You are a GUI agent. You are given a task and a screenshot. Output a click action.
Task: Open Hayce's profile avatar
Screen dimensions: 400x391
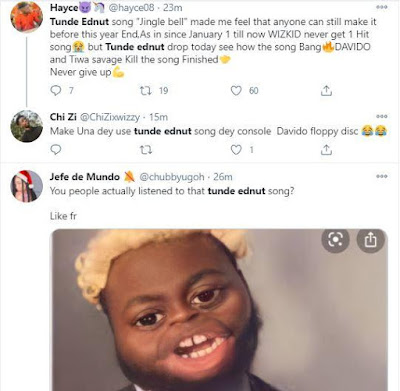point(27,17)
